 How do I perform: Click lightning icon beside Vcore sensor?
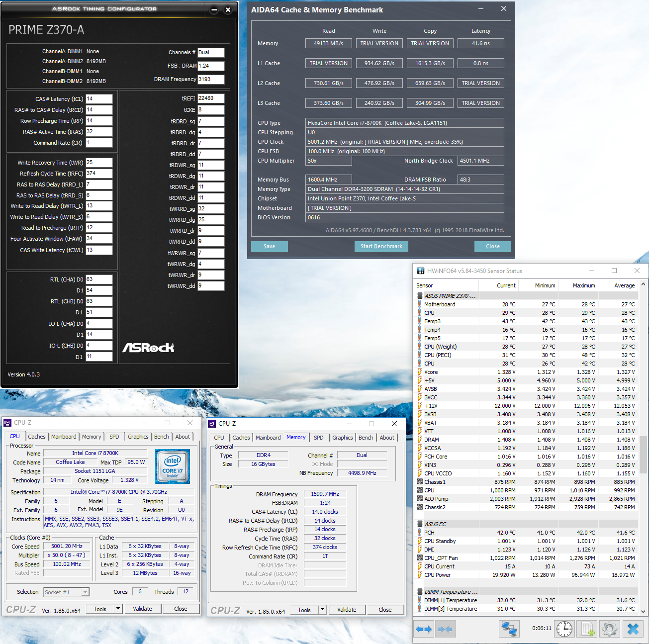point(419,372)
